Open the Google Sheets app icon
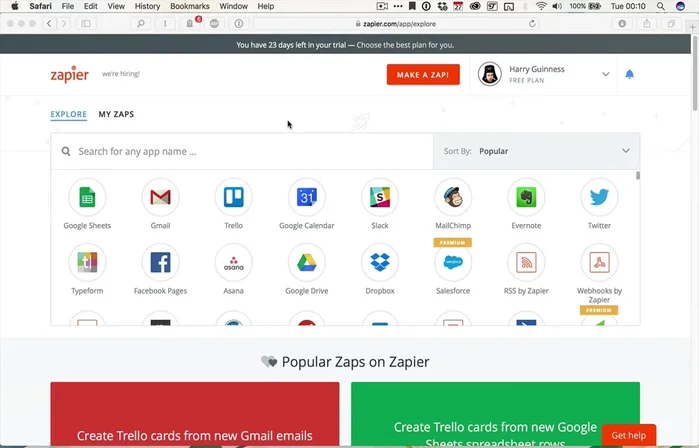 coord(87,198)
